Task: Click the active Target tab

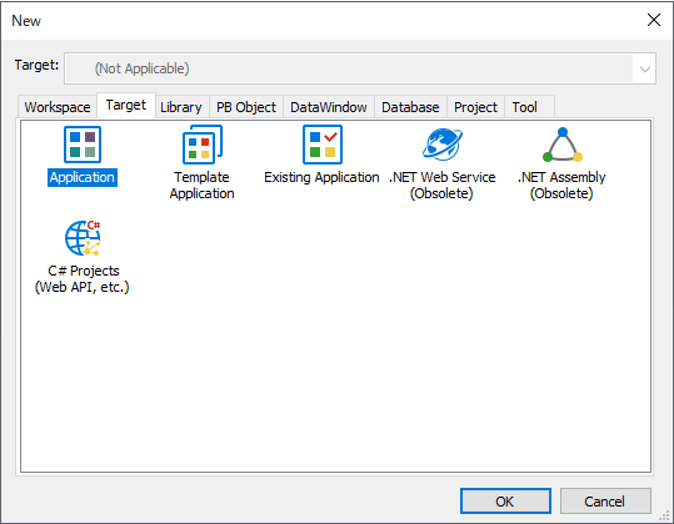Action: coord(126,105)
